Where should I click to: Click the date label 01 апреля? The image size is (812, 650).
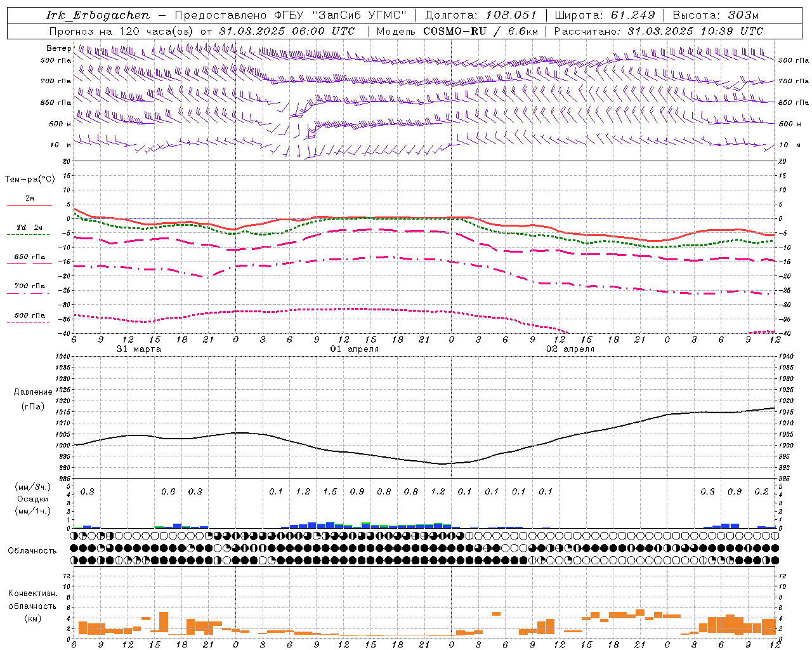pyautogui.click(x=355, y=349)
